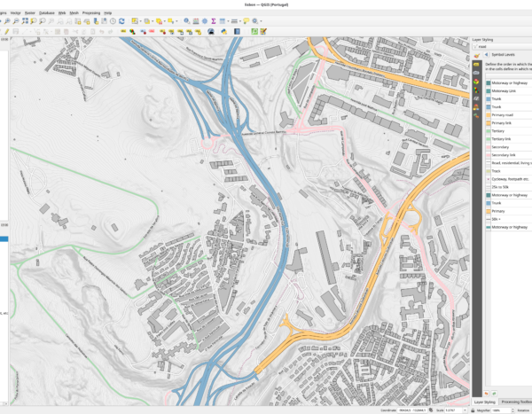
Task: Click the Toggle Editing pencil icon
Action: point(7,32)
